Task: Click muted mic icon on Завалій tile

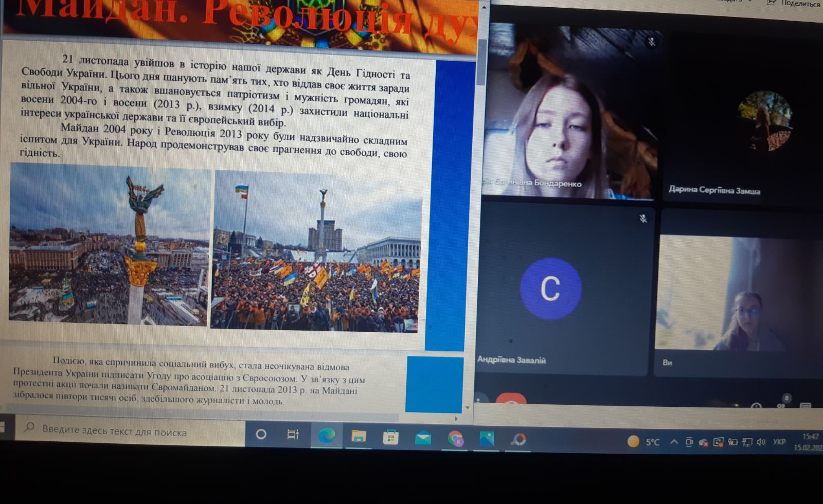Action: click(x=643, y=219)
